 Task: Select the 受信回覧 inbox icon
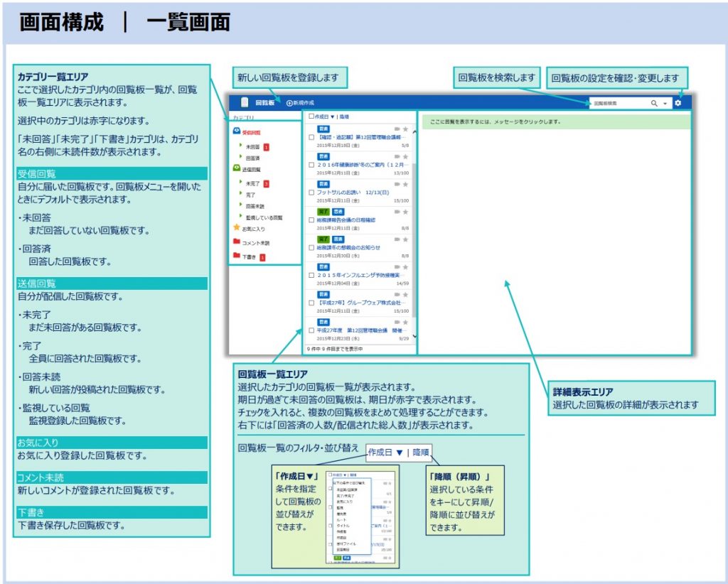click(236, 131)
